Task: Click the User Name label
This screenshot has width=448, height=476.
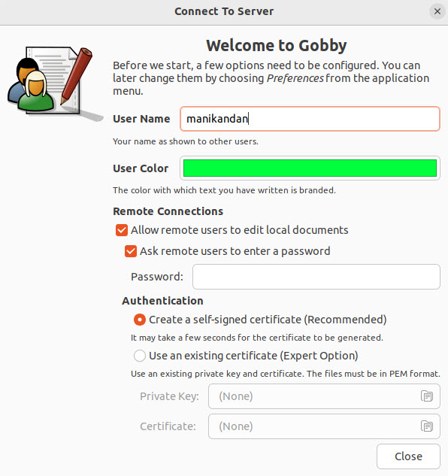Action: [x=141, y=119]
